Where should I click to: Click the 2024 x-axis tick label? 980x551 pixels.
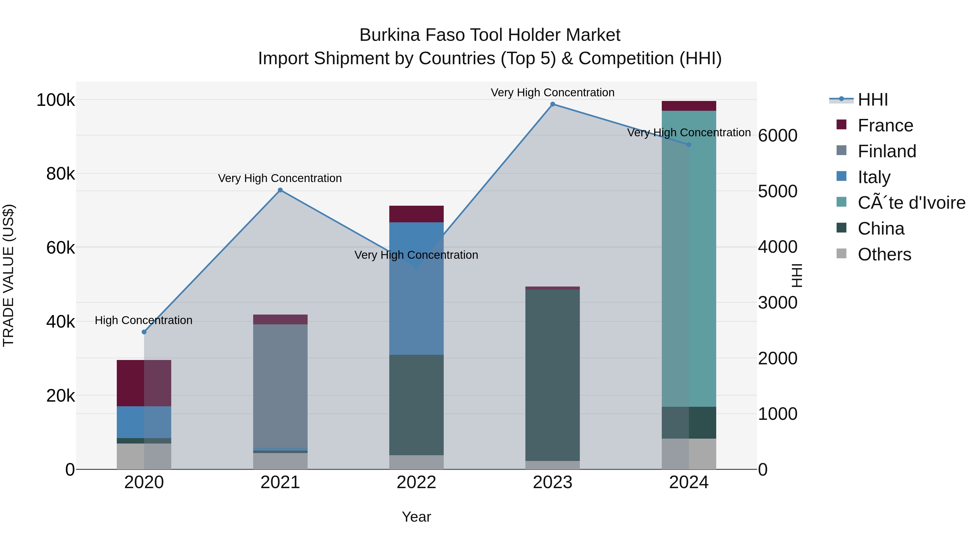[x=689, y=482]
